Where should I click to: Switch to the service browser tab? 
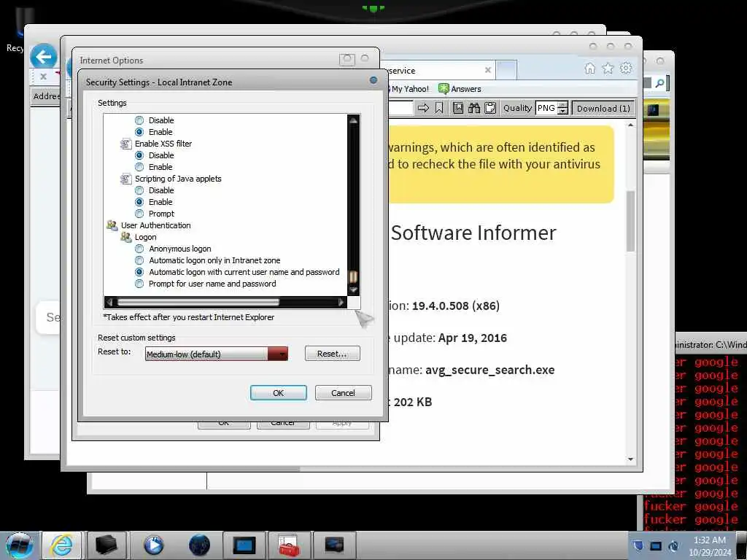(438, 71)
